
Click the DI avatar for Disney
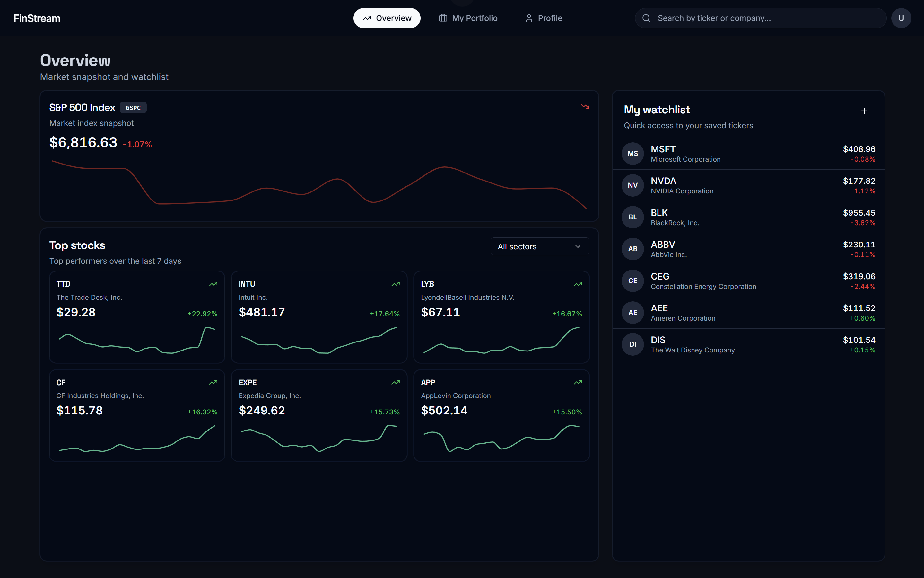point(632,344)
